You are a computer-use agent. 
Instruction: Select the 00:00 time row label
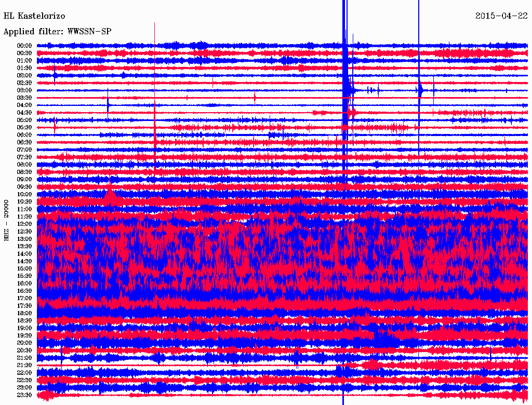(x=24, y=46)
